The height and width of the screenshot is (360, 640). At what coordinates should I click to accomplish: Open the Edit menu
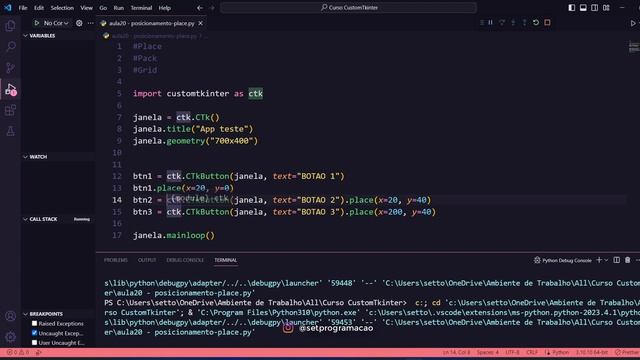pos(39,8)
